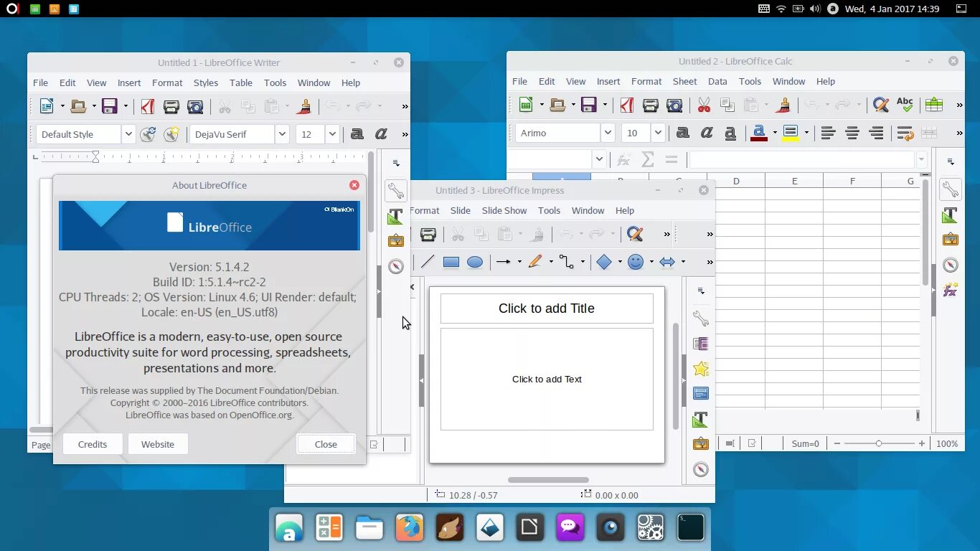The width and height of the screenshot is (980, 551).
Task: Select the Line tool in Impress
Action: [428, 262]
